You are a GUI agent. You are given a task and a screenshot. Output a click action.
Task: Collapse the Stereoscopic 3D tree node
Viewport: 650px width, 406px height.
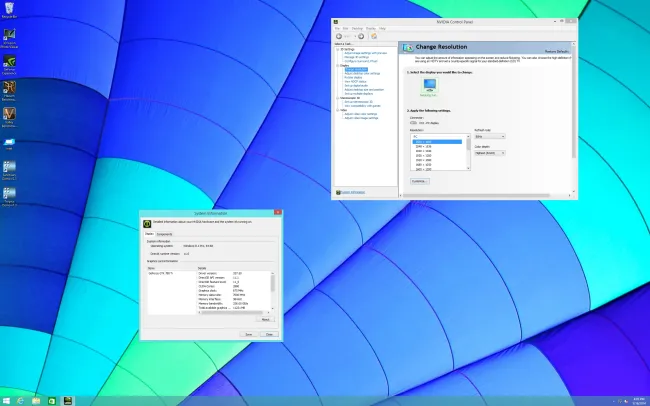click(337, 98)
